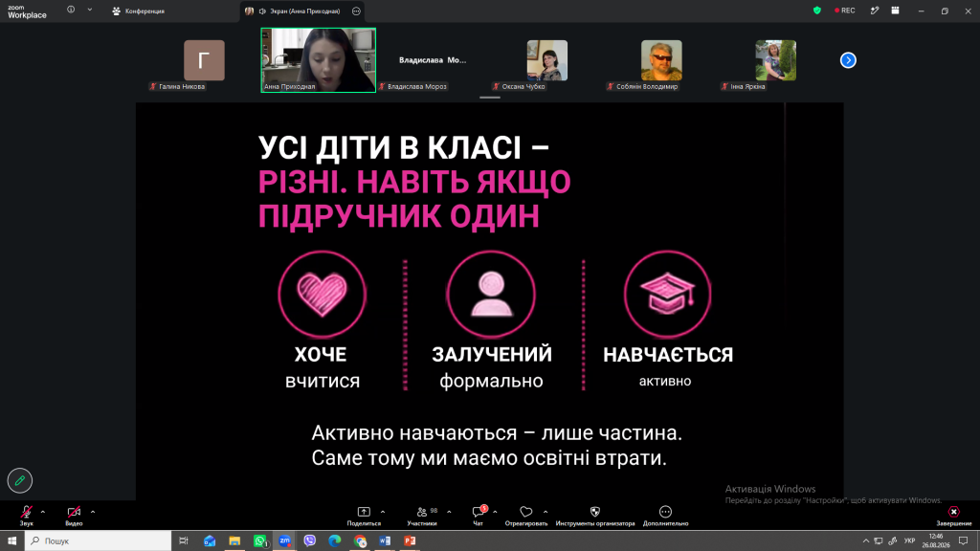Image resolution: width=980 pixels, height=551 pixels.
Task: Open Инструменты организатора host tools
Action: (x=595, y=515)
